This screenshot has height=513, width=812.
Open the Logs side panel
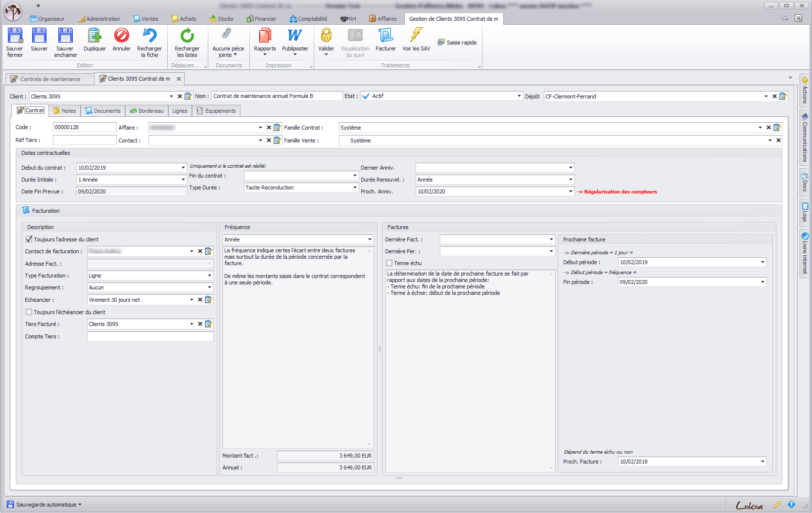click(805, 212)
